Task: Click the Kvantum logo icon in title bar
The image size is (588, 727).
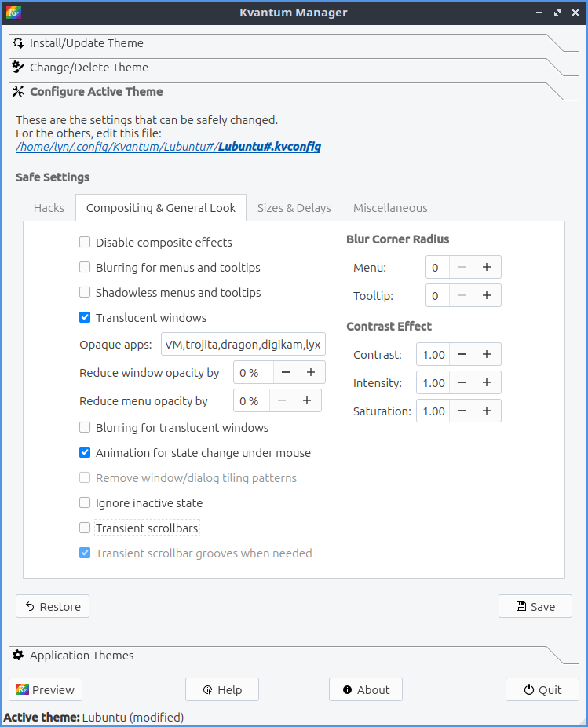Action: [13, 13]
